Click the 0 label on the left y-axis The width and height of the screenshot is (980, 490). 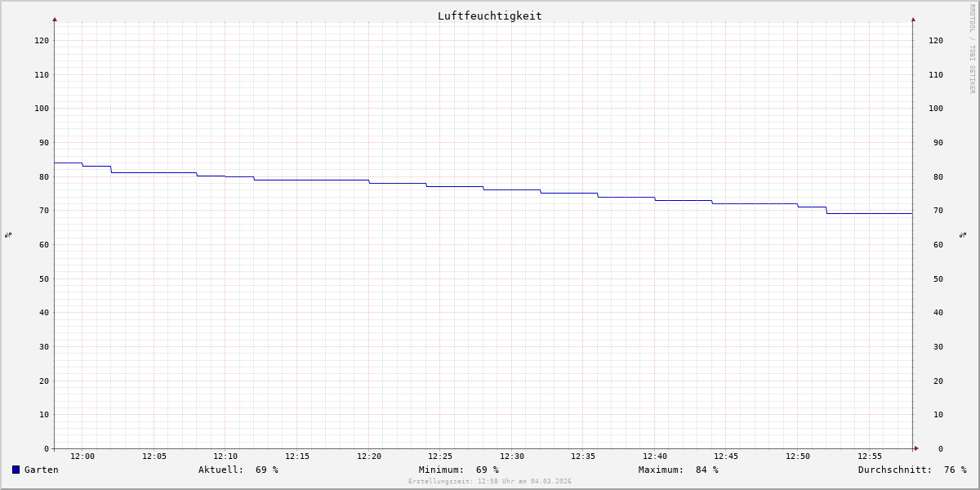click(47, 449)
